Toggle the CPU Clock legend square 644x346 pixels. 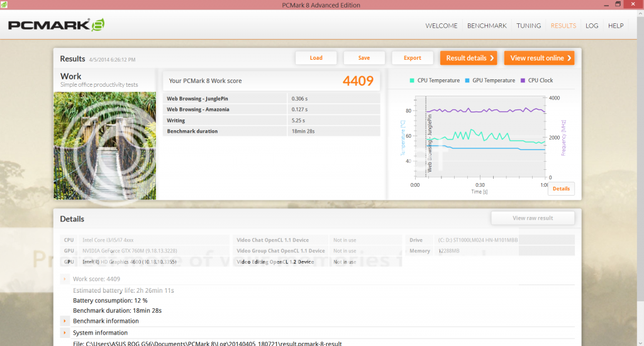(x=523, y=81)
